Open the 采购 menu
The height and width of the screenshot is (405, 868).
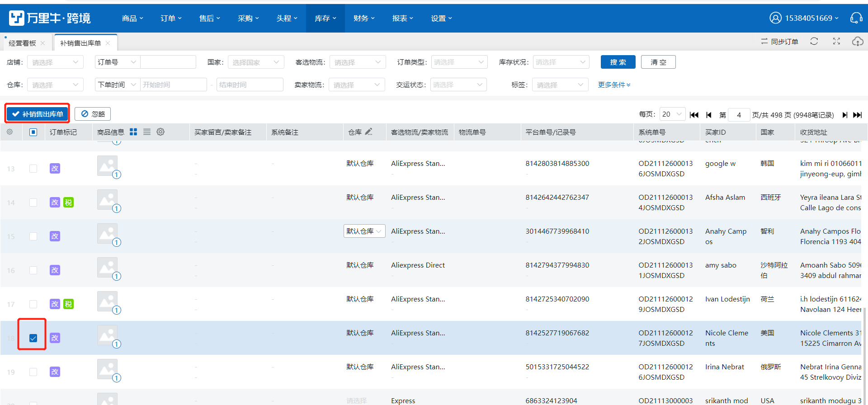[248, 18]
